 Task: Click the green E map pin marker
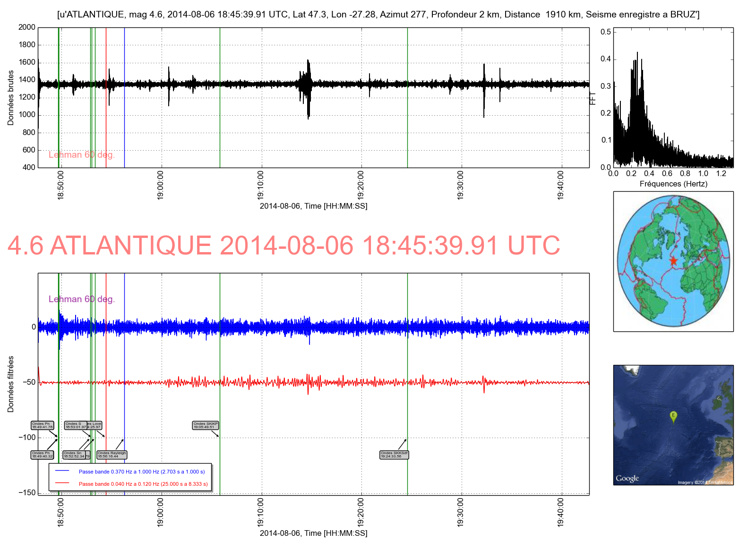[673, 416]
